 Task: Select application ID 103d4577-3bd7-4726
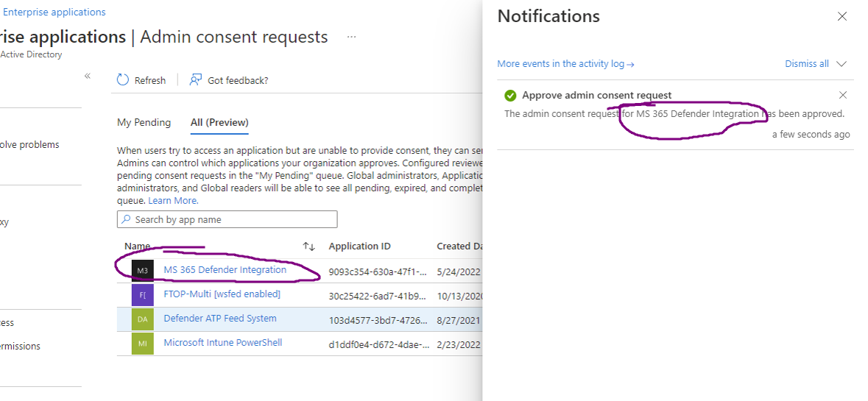(378, 320)
